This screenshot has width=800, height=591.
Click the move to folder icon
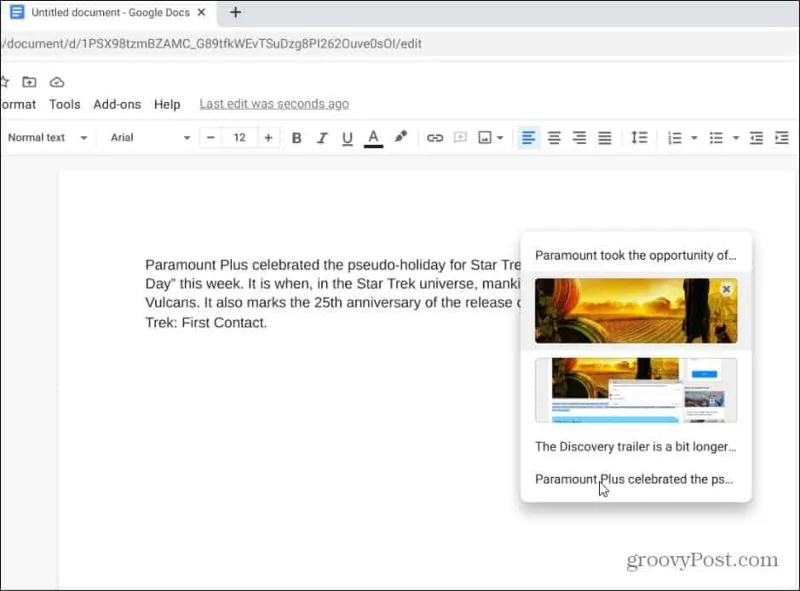[29, 82]
